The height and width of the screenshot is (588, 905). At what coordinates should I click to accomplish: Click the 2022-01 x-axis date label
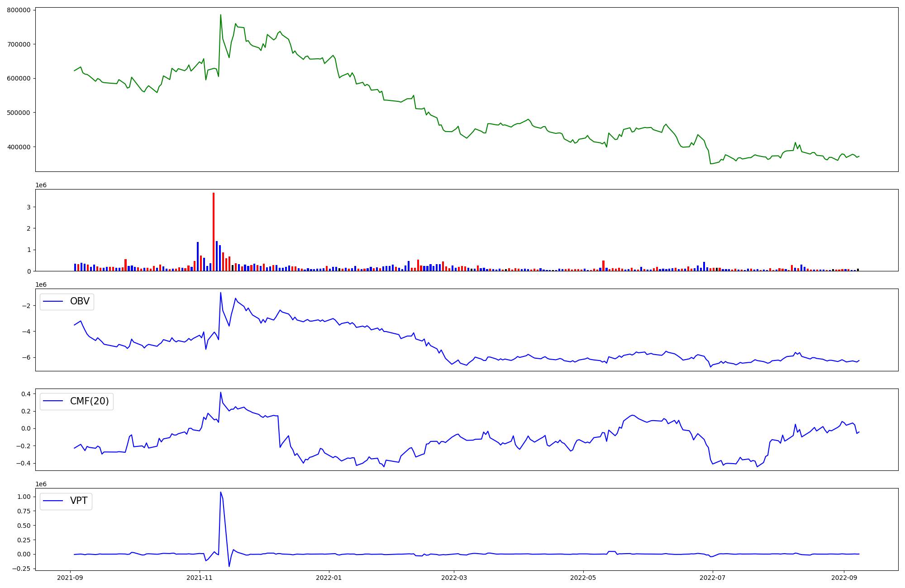point(329,578)
